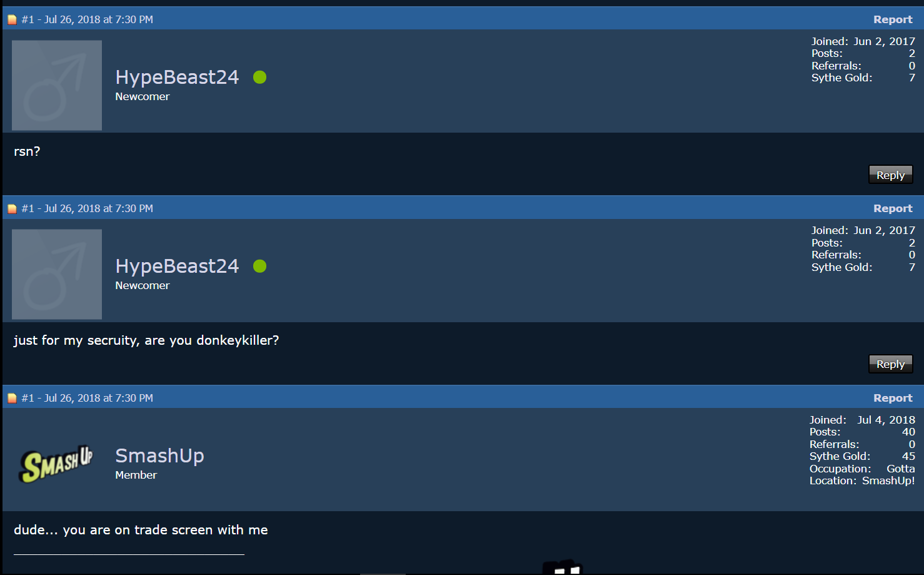This screenshot has height=575, width=924.
Task: Report the donkeykiller question post
Action: 893,208
